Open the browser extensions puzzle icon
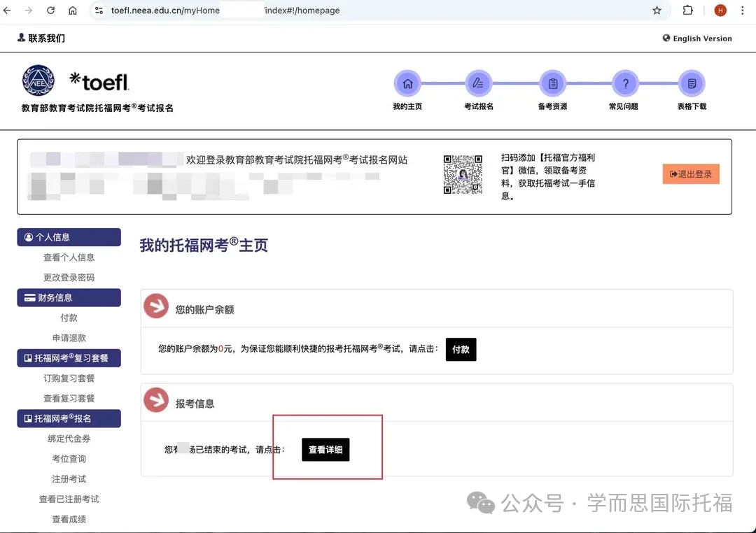Viewport: 756px width, 533px height. point(687,10)
